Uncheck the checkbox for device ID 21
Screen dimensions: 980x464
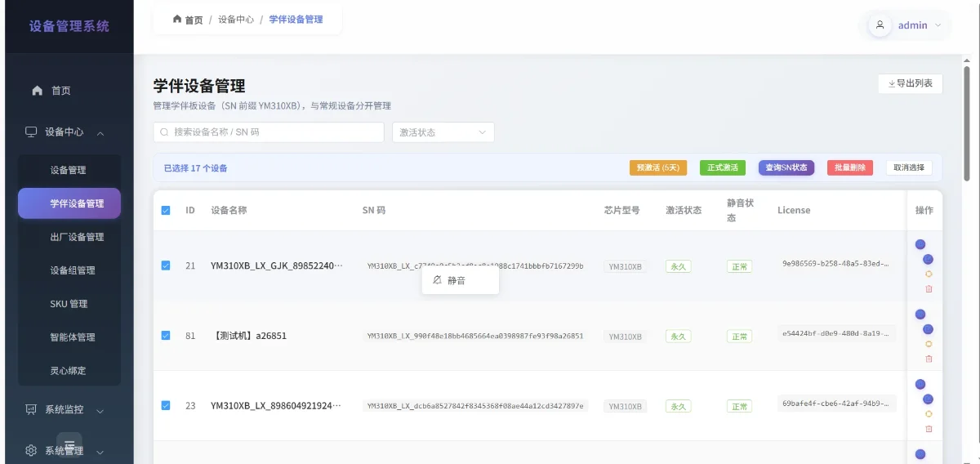point(166,265)
